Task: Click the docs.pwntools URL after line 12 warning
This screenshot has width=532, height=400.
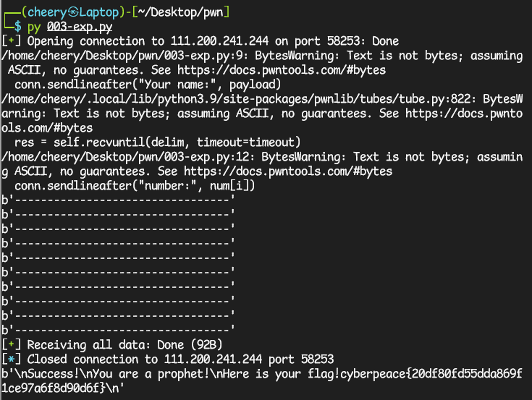Action: [x=288, y=171]
